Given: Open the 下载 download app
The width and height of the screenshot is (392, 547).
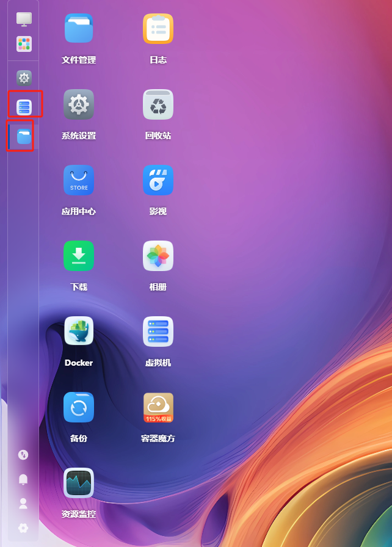Looking at the screenshot, I should pyautogui.click(x=79, y=256).
